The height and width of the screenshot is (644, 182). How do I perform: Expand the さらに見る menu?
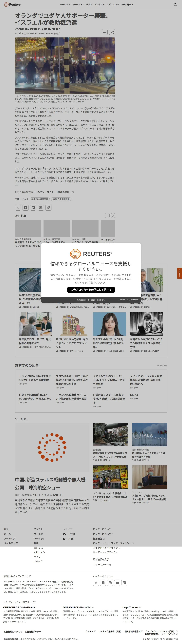click(127, 5)
